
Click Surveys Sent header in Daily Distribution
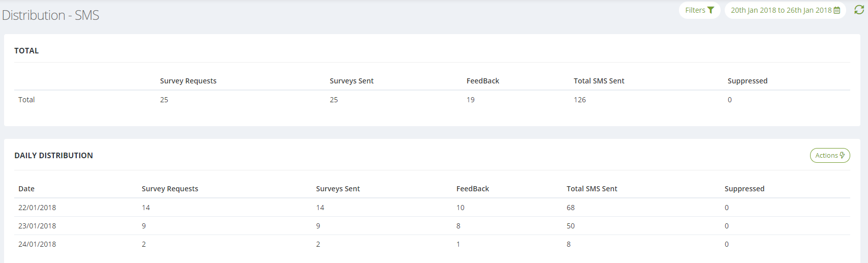tap(338, 189)
